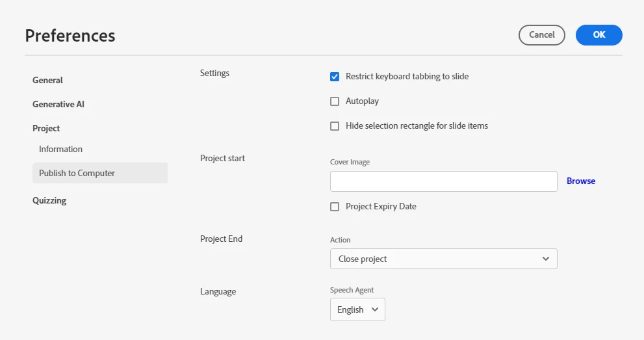644x340 pixels.
Task: Cancel the Preferences dialog
Action: pyautogui.click(x=542, y=35)
